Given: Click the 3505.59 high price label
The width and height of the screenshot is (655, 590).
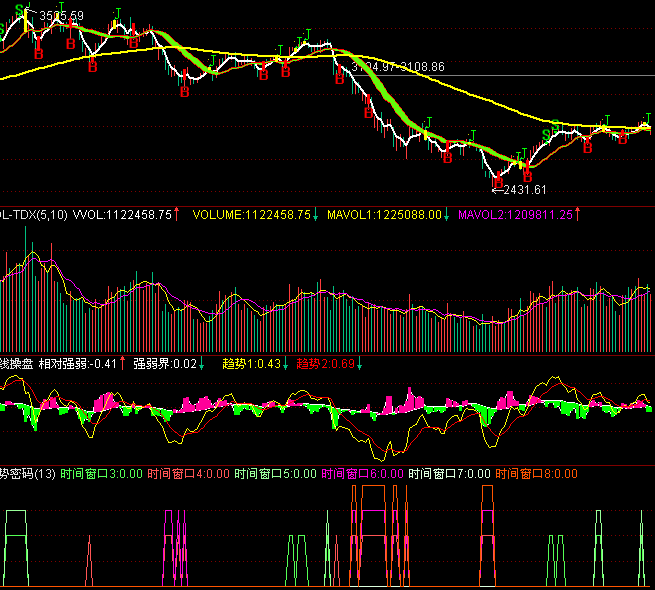Looking at the screenshot, I should [61, 16].
